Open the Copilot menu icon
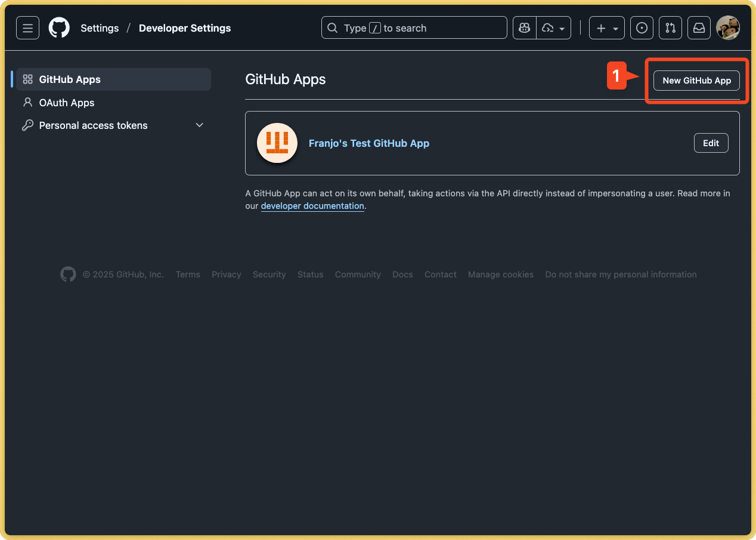The width and height of the screenshot is (756, 540). [x=524, y=27]
